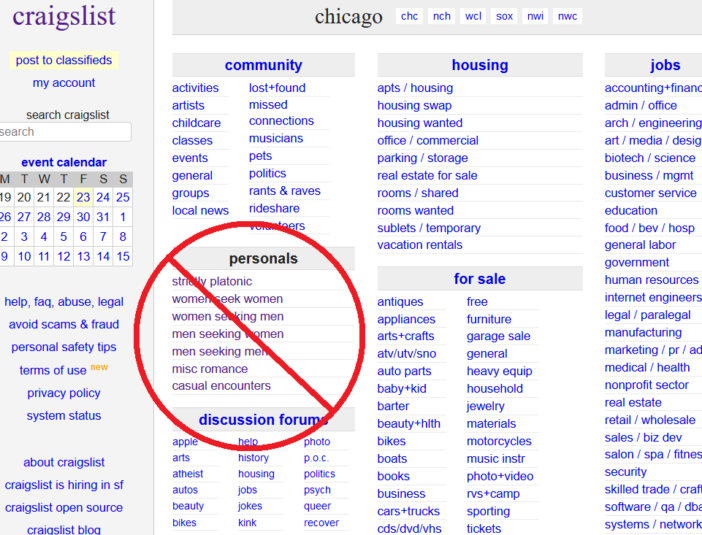This screenshot has width=702, height=535.
Task: Browse the customer service jobs
Action: coord(650,193)
